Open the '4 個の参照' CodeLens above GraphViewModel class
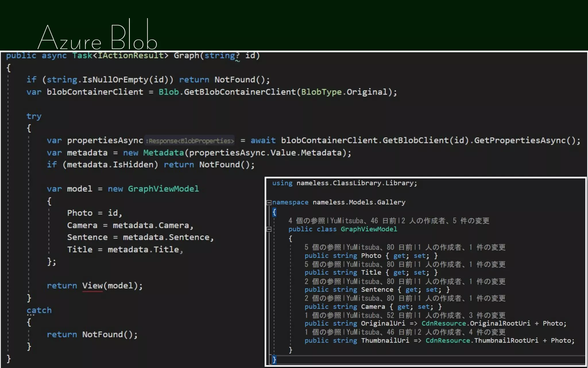The image size is (588, 368). pos(306,221)
